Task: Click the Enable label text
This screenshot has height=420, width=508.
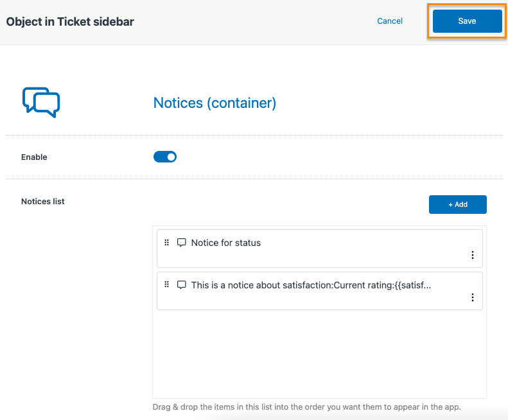Action: point(34,157)
